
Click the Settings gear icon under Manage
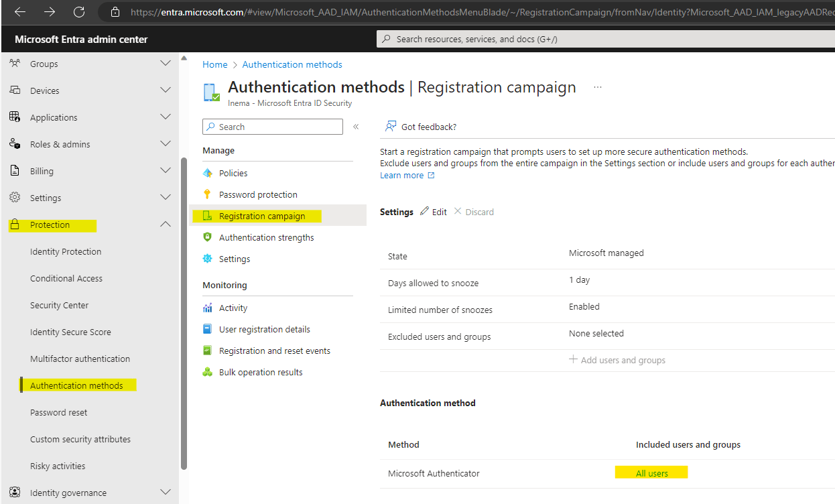pyautogui.click(x=207, y=258)
